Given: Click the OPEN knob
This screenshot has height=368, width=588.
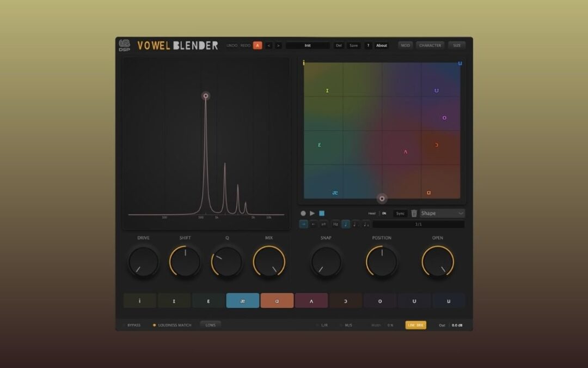Looking at the screenshot, I should click(x=438, y=262).
